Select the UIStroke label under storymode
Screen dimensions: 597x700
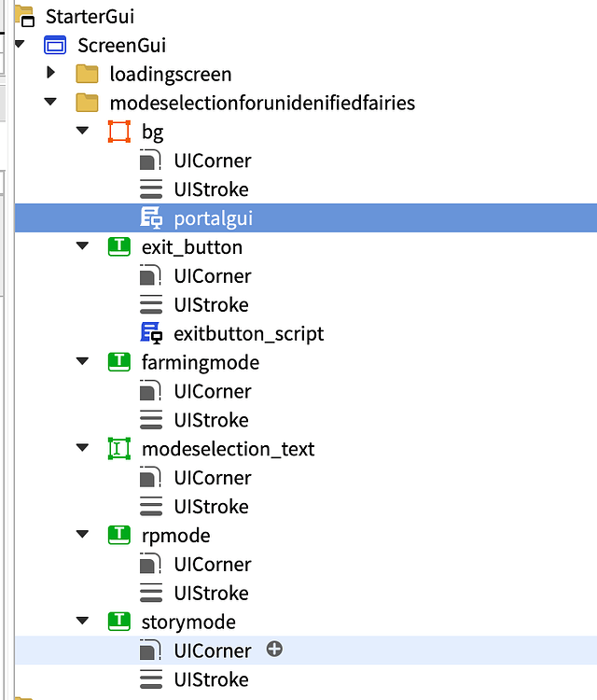(212, 679)
